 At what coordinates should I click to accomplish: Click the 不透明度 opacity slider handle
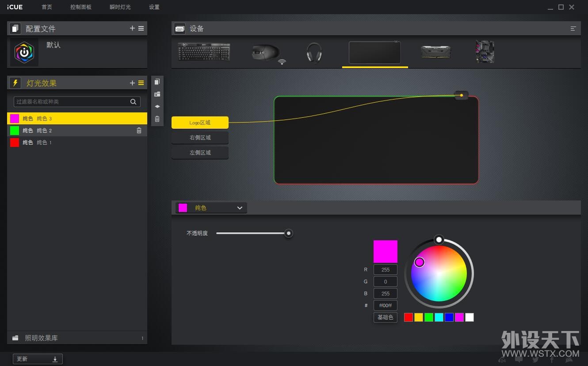click(289, 233)
